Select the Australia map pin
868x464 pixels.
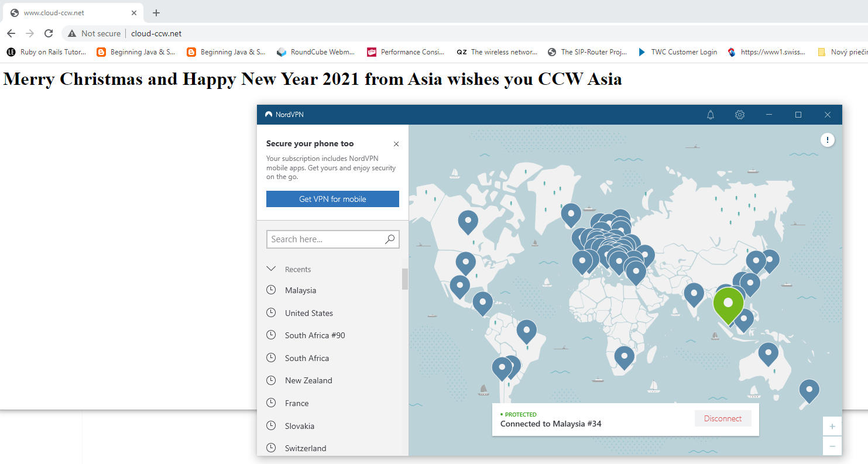coord(768,355)
